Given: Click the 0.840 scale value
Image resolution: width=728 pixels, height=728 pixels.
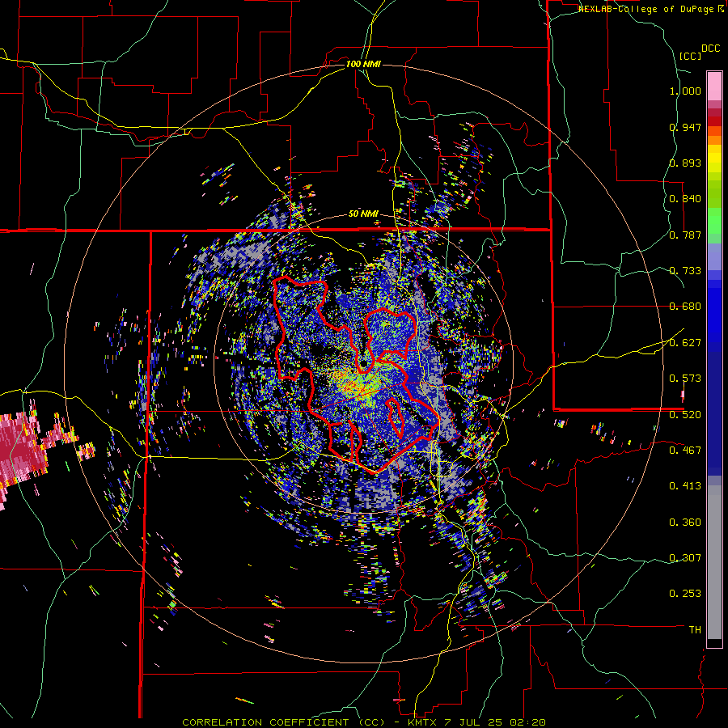Looking at the screenshot, I should tap(685, 199).
